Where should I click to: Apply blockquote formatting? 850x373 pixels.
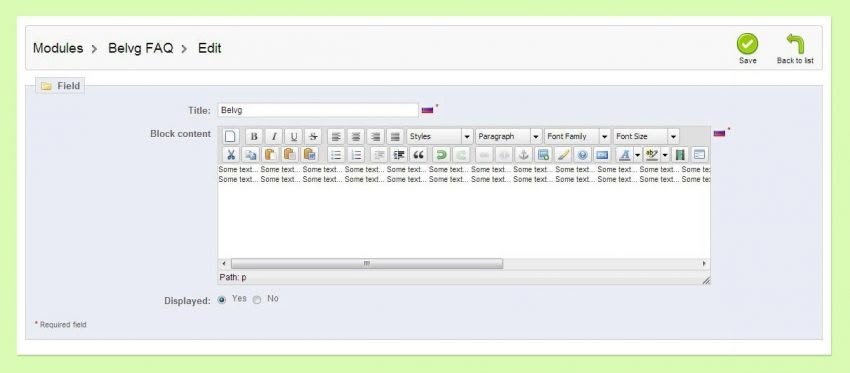pyautogui.click(x=418, y=155)
